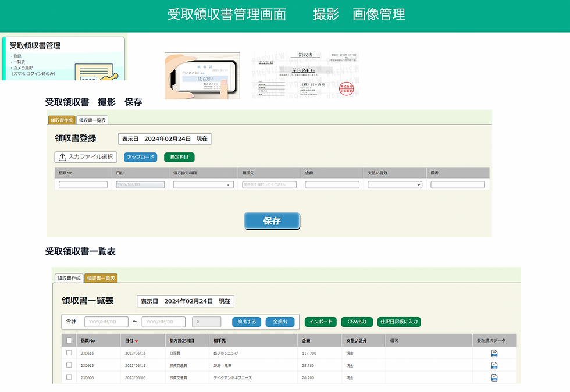Switch to the 領収書一覧表 tab in the registration panel

click(92, 120)
